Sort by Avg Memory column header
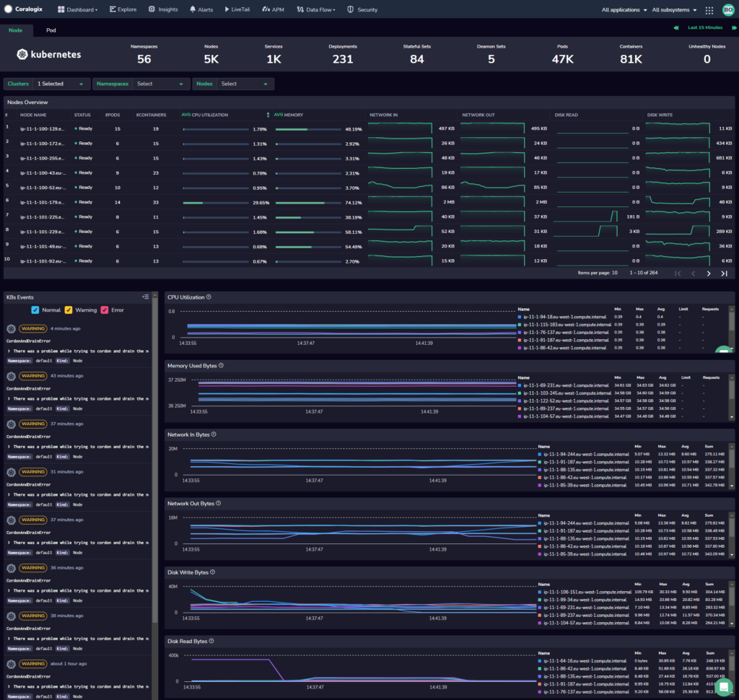This screenshot has width=739, height=700. [289, 115]
